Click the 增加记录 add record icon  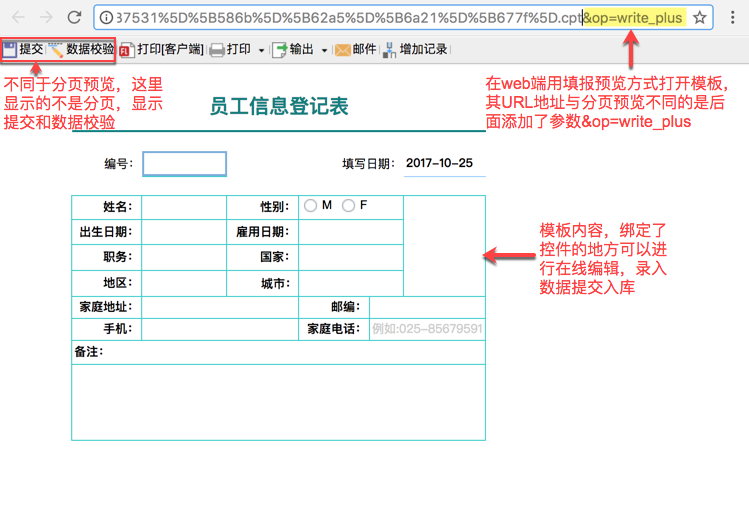390,50
